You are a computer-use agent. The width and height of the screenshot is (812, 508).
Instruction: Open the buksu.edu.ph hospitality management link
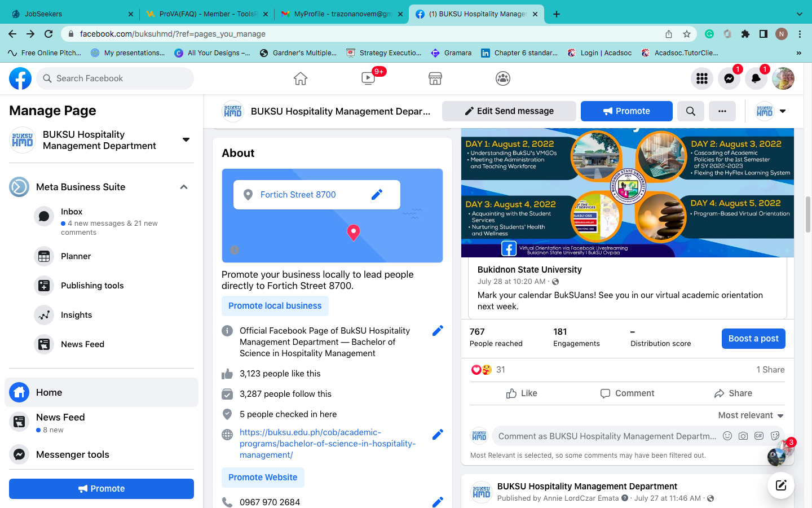coord(328,444)
